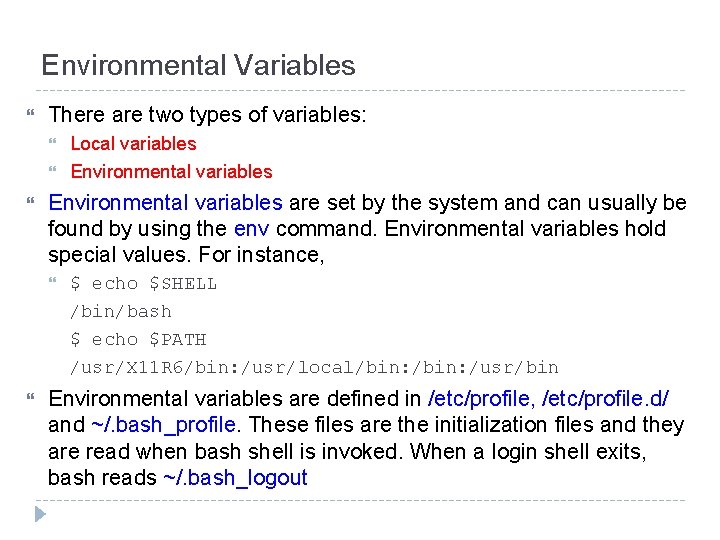Click the blue "/etc/profile," path text
720x540 pixels.
point(481,399)
